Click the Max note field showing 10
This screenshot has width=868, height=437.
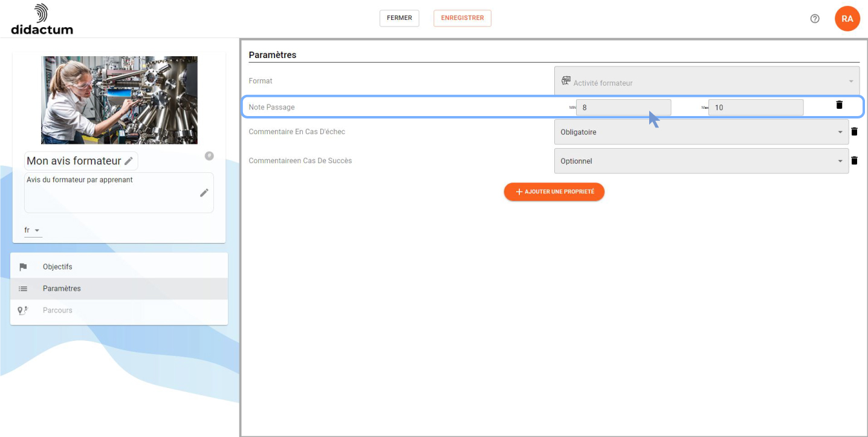point(756,108)
